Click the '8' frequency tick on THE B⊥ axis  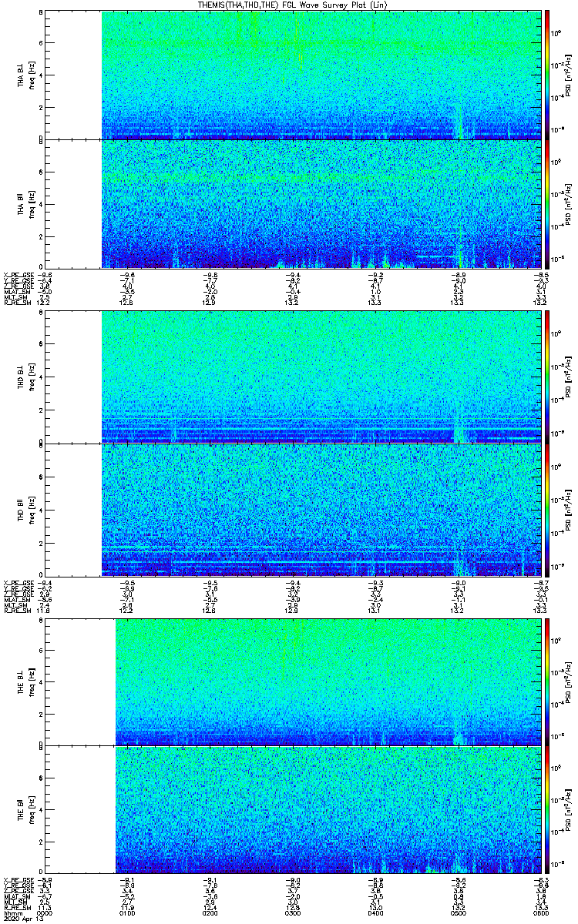tap(40, 621)
